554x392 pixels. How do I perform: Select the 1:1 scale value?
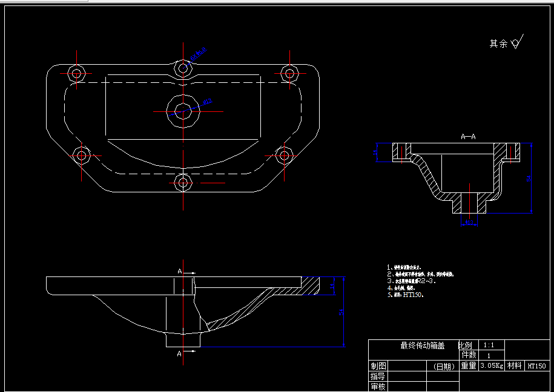click(x=489, y=345)
